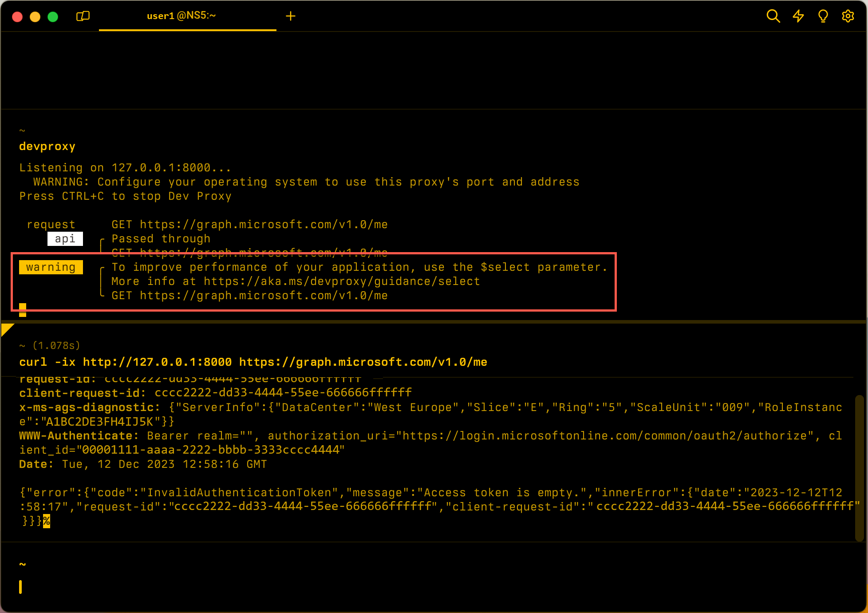Click the yellow bookmark corner on curl block

click(x=6, y=329)
